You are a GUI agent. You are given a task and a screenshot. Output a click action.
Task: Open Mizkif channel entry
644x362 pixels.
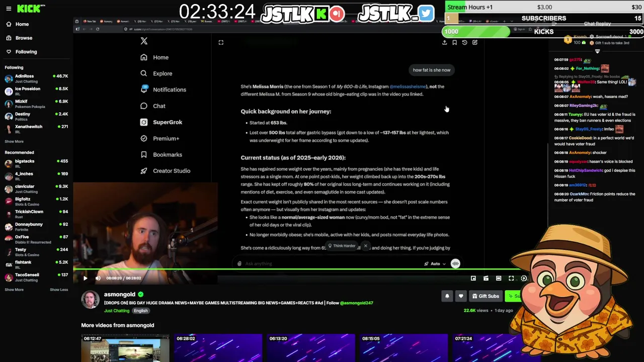point(36,104)
